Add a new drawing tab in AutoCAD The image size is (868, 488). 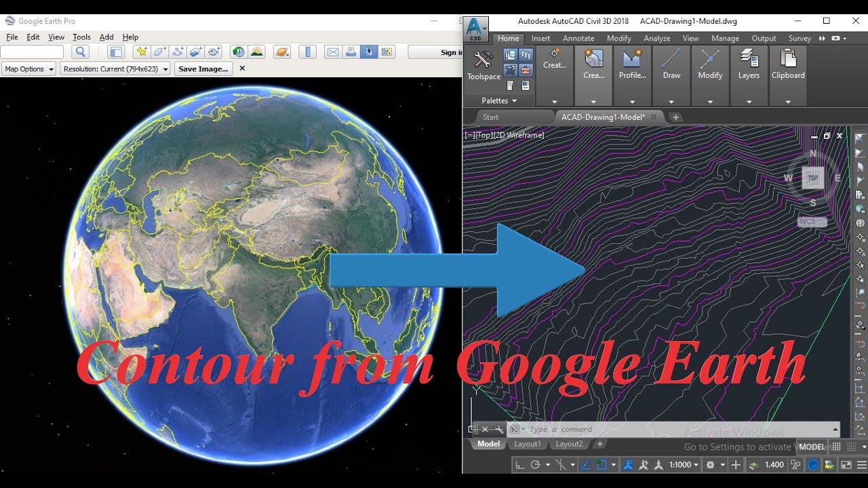[675, 117]
